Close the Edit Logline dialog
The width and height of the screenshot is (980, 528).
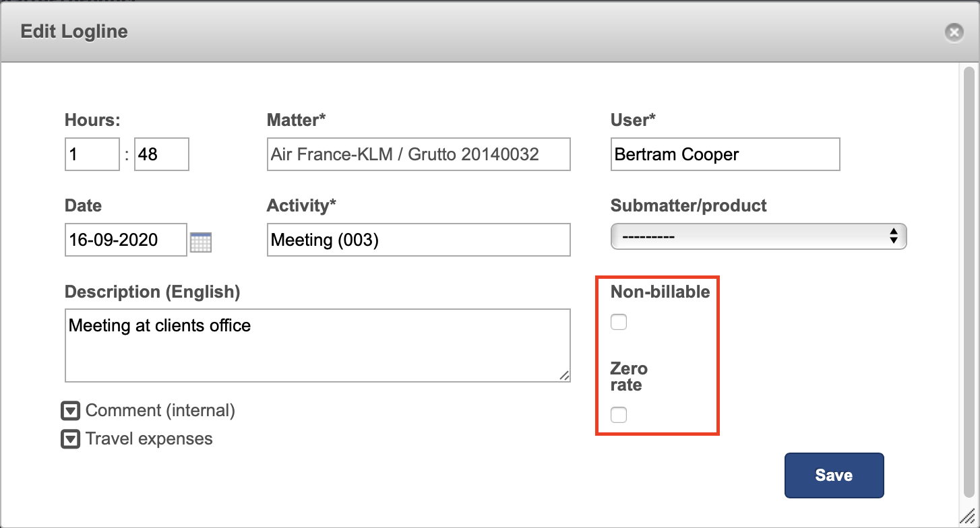pyautogui.click(x=954, y=32)
